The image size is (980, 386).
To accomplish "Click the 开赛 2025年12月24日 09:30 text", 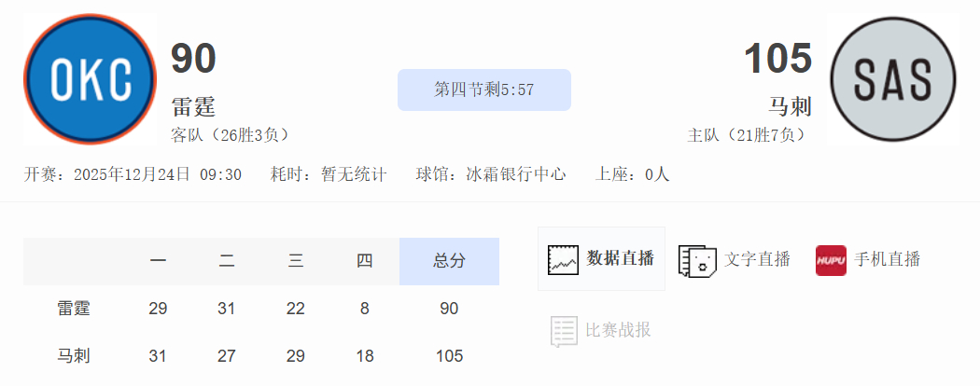I will click(133, 174).
